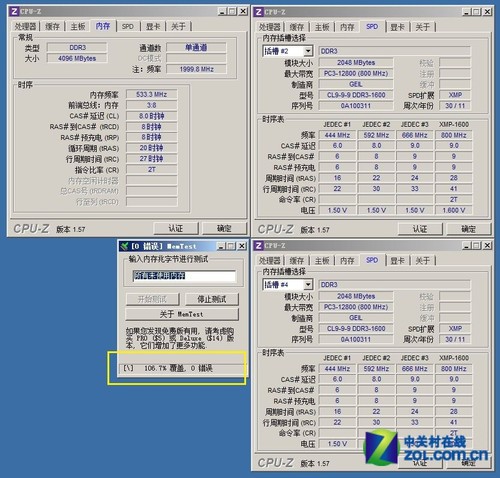Click the MemTest title bar icon

tap(124, 246)
